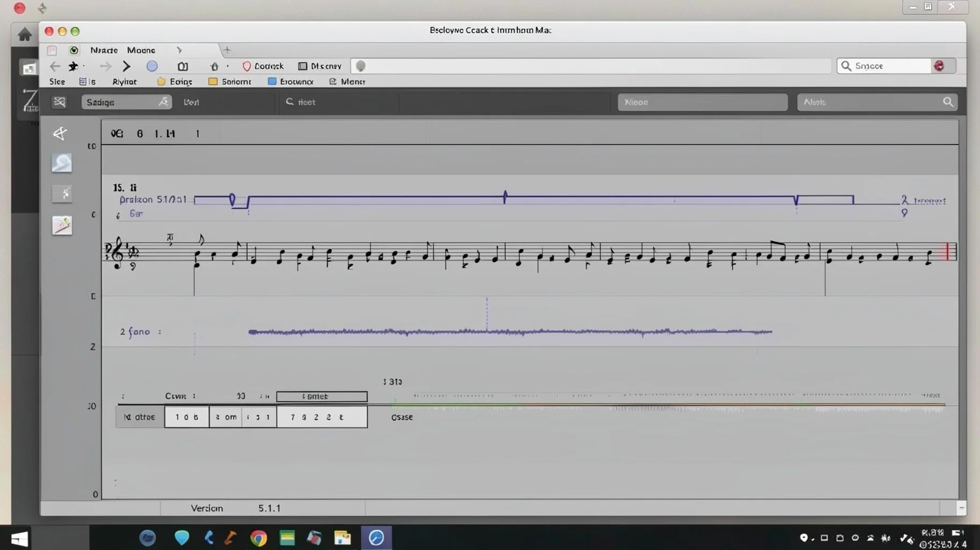Click the 2 fono track label
This screenshot has height=550, width=980.
pos(135,332)
